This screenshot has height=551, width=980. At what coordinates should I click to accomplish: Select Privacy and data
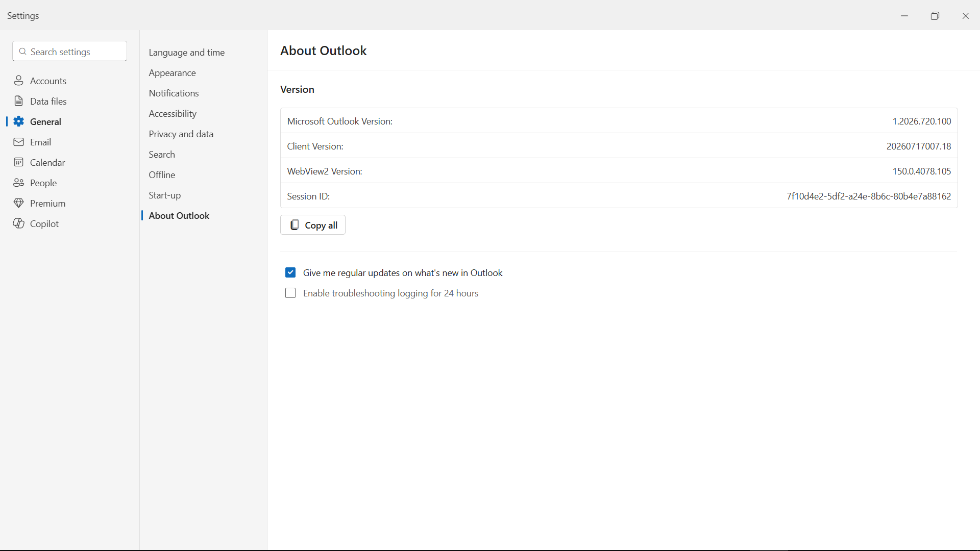pos(181,134)
